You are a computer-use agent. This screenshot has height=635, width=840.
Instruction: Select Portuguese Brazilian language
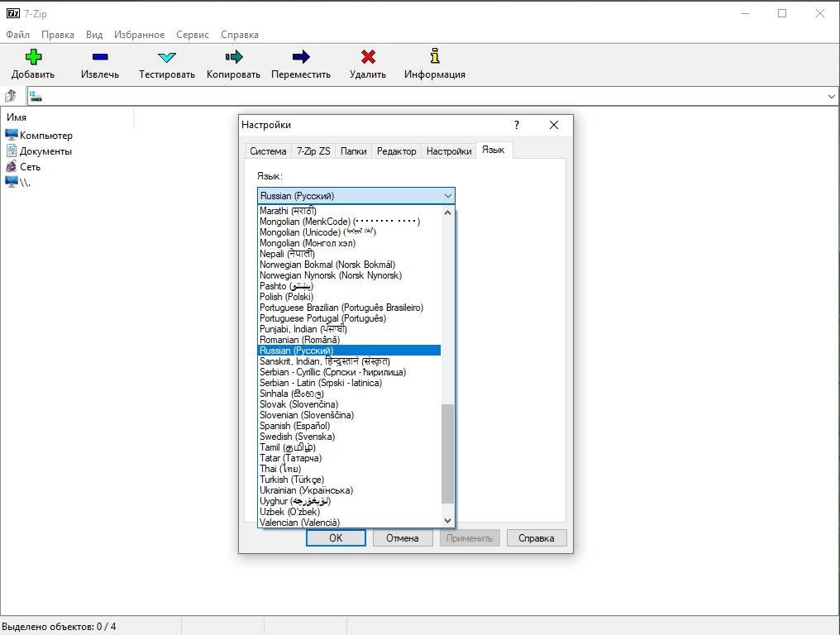[349, 308]
